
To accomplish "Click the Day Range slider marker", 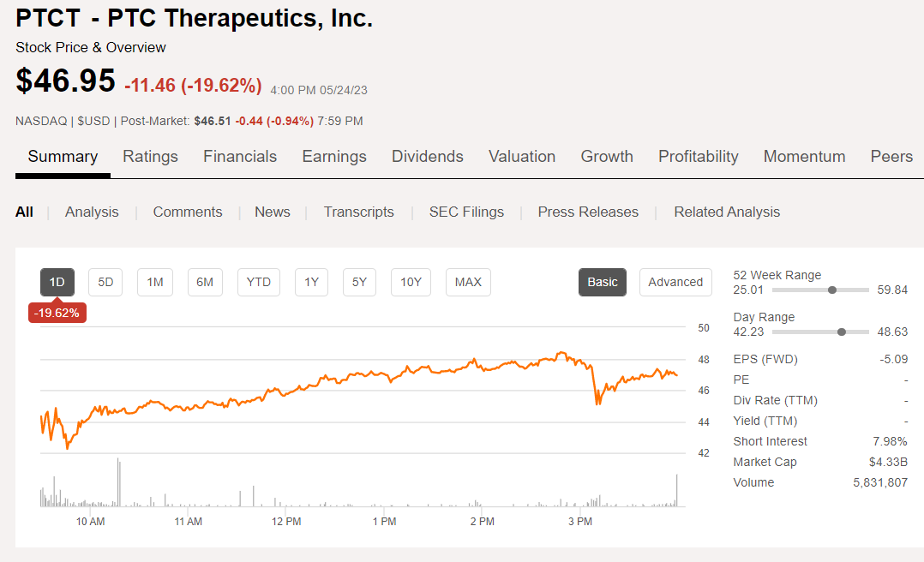I will coord(841,332).
